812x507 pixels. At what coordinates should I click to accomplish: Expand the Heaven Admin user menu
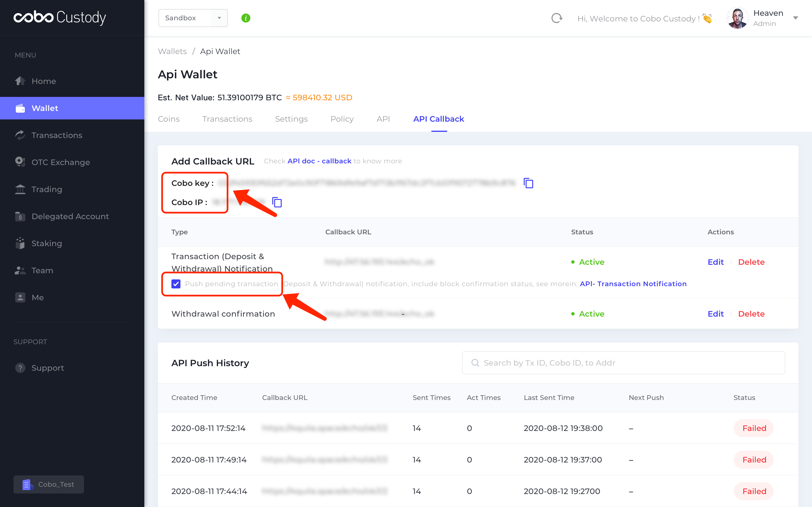[795, 18]
